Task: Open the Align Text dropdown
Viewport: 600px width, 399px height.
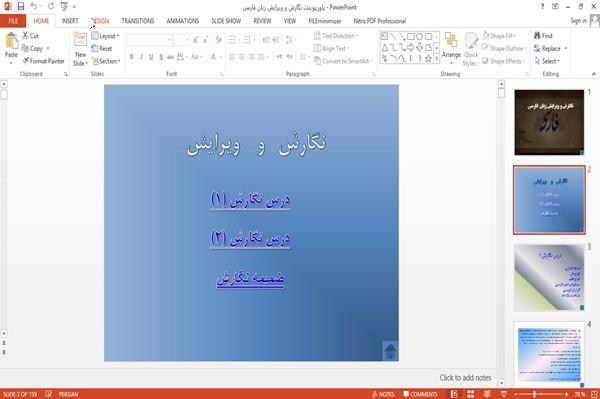Action: (x=331, y=48)
